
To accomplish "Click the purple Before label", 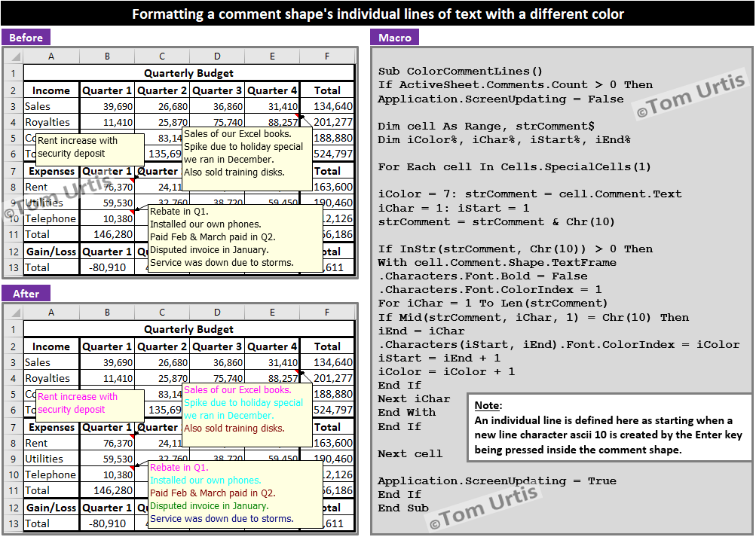I will [26, 38].
